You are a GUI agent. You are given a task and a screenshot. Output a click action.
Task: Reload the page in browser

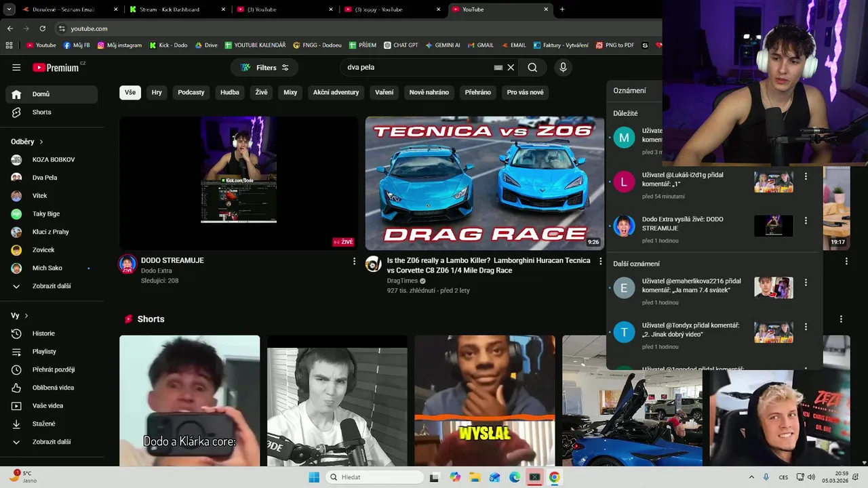[x=42, y=28]
